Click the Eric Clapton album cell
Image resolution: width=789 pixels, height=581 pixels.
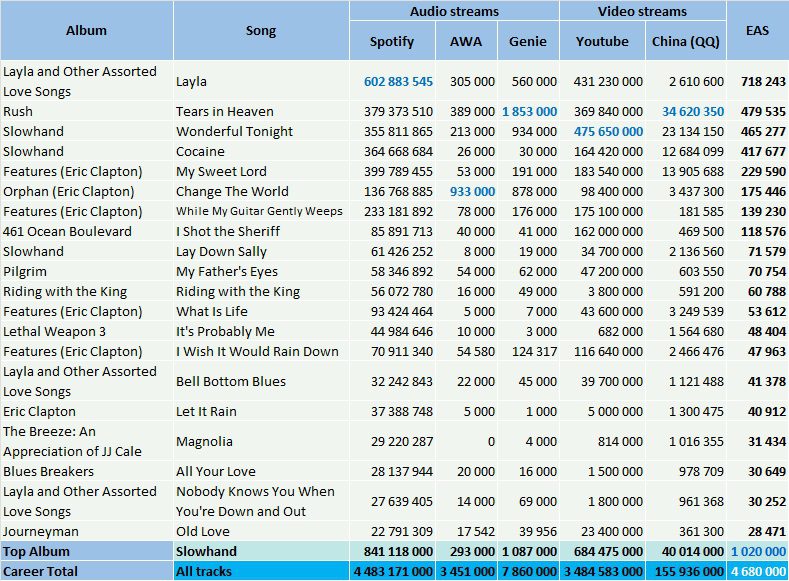click(x=87, y=411)
